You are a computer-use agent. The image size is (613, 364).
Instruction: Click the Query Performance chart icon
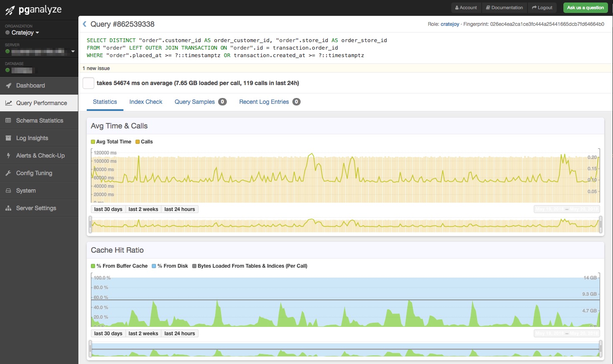coord(8,103)
